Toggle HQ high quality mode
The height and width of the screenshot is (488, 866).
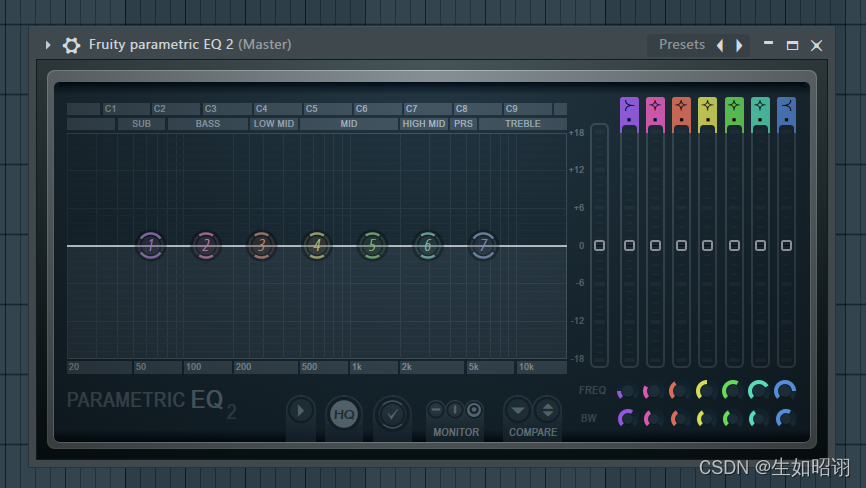coord(344,414)
